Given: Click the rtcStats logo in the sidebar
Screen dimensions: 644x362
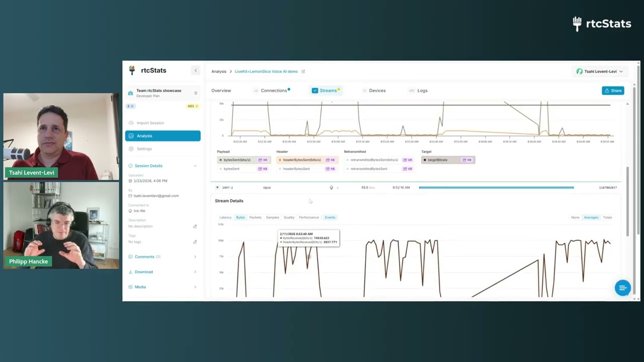Looking at the screenshot, I should (x=147, y=70).
